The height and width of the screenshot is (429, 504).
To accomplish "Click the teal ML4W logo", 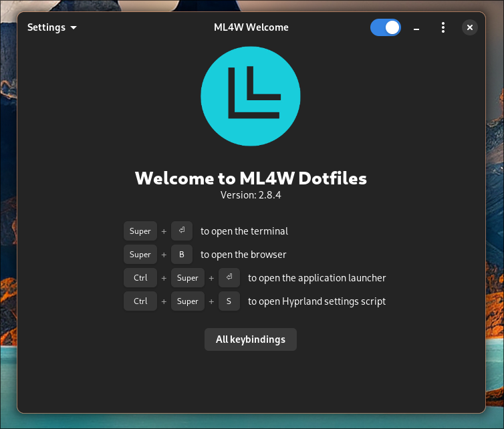I will tap(251, 96).
